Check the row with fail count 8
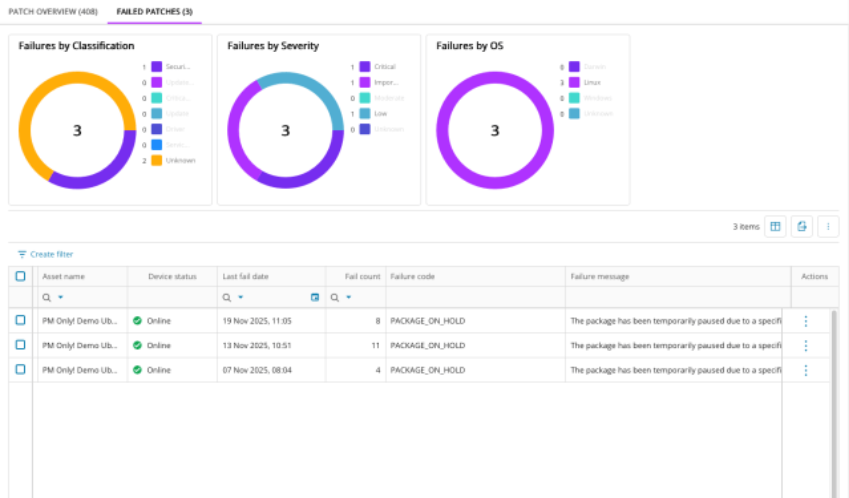Image resolution: width=849 pixels, height=498 pixels. [21, 320]
